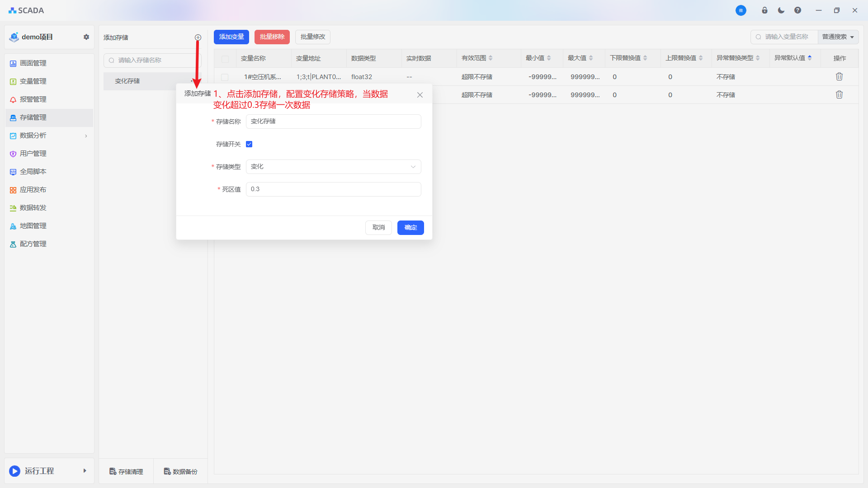The image size is (868, 488).
Task: Open help question mark icon
Action: pyautogui.click(x=797, y=10)
